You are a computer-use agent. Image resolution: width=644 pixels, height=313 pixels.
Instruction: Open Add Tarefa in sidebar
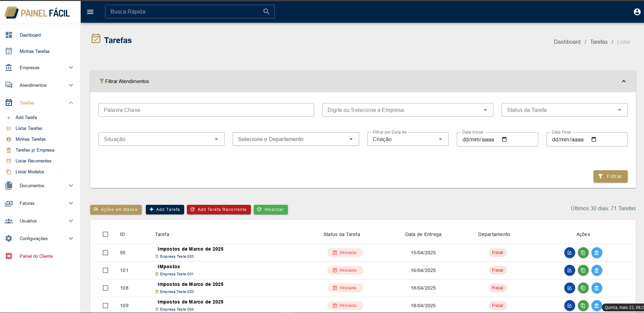[x=26, y=117]
